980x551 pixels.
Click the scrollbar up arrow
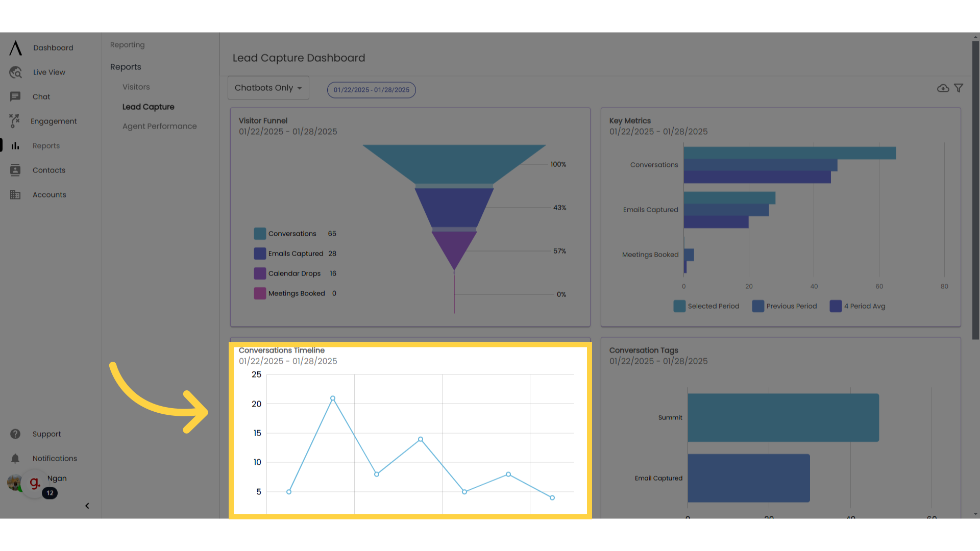[x=976, y=37]
